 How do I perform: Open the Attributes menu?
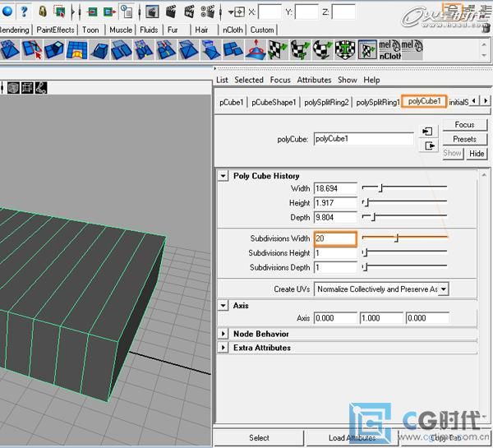coord(314,80)
